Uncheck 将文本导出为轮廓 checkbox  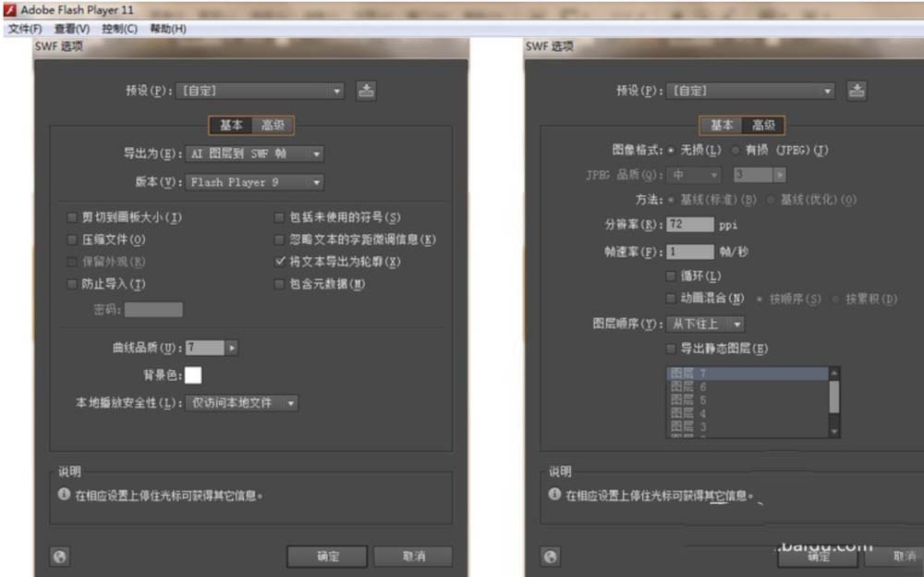(x=280, y=262)
